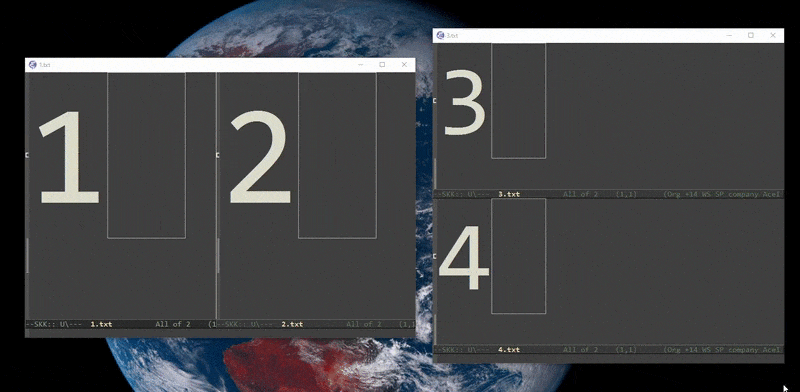
Task: Click the 3.txt window title text
Action: pos(452,36)
